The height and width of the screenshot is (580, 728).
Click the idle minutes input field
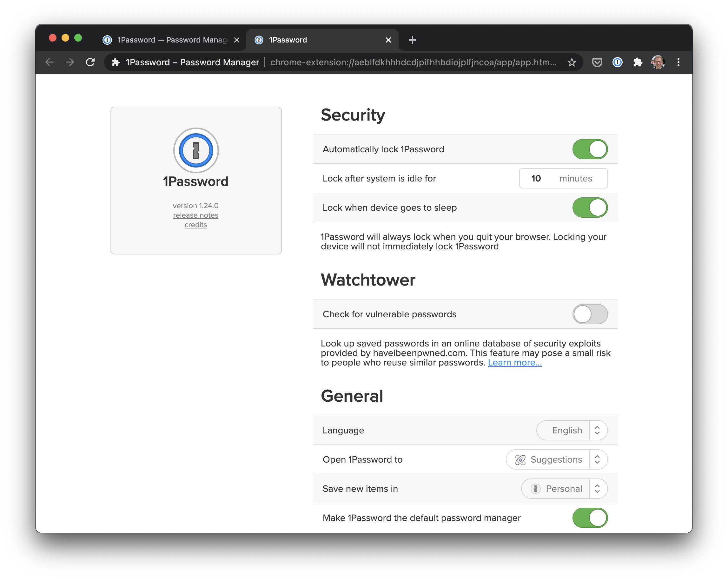point(563,178)
